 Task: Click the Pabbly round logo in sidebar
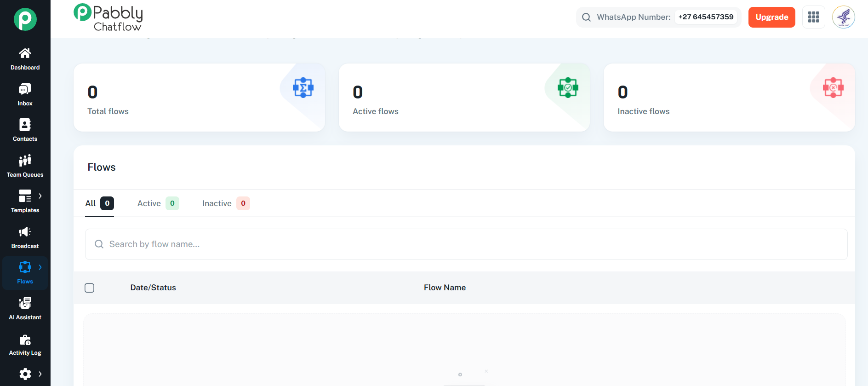[25, 19]
